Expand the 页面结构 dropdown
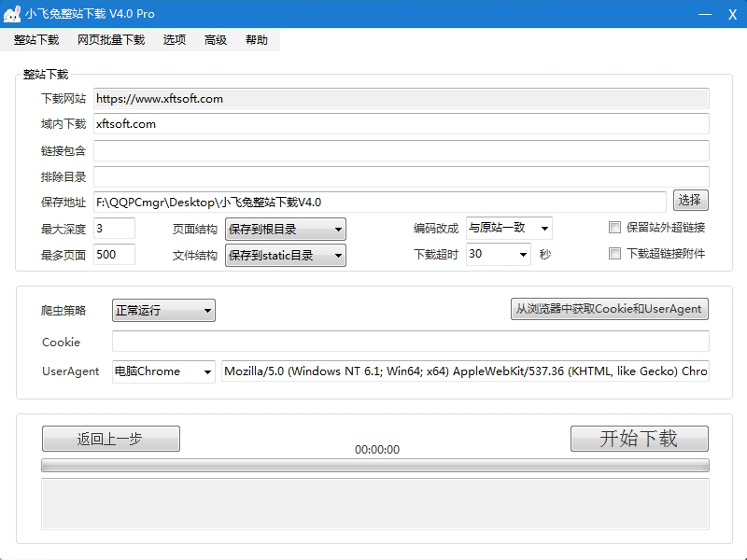Viewport: 747px width, 560px height. click(x=285, y=229)
